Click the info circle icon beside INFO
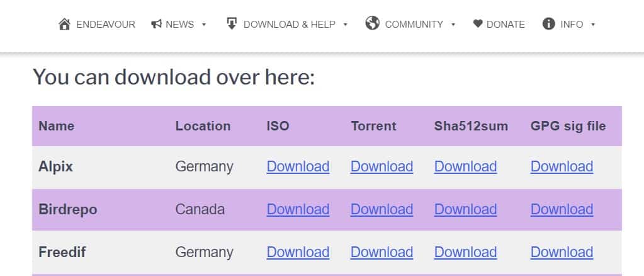 pyautogui.click(x=549, y=24)
